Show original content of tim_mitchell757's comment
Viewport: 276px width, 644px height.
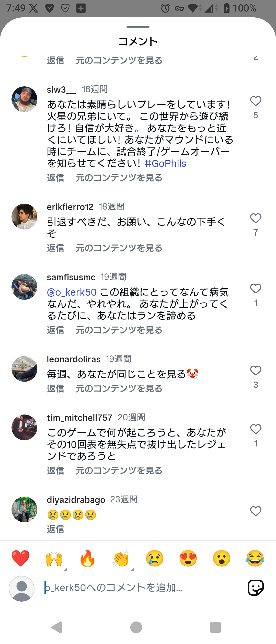pyautogui.click(x=119, y=470)
